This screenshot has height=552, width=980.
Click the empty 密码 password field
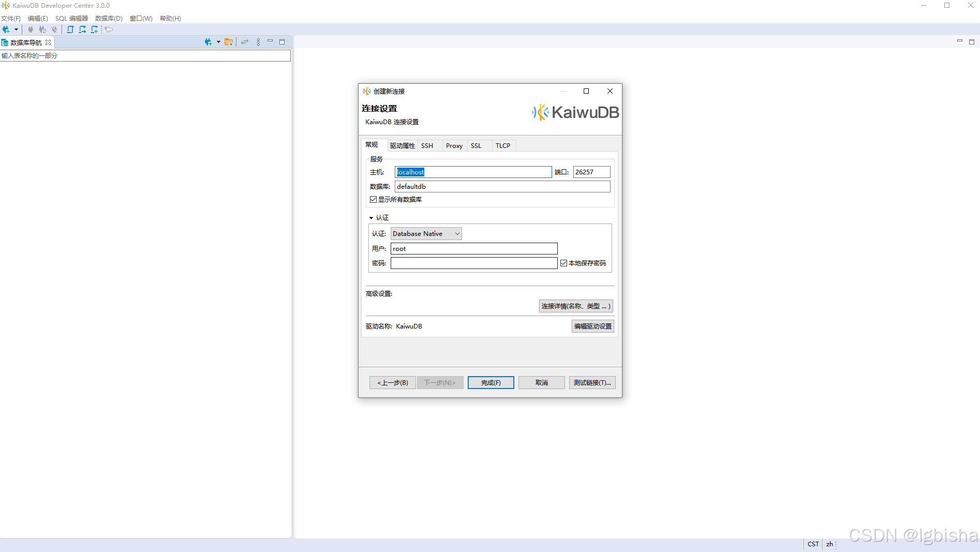474,263
